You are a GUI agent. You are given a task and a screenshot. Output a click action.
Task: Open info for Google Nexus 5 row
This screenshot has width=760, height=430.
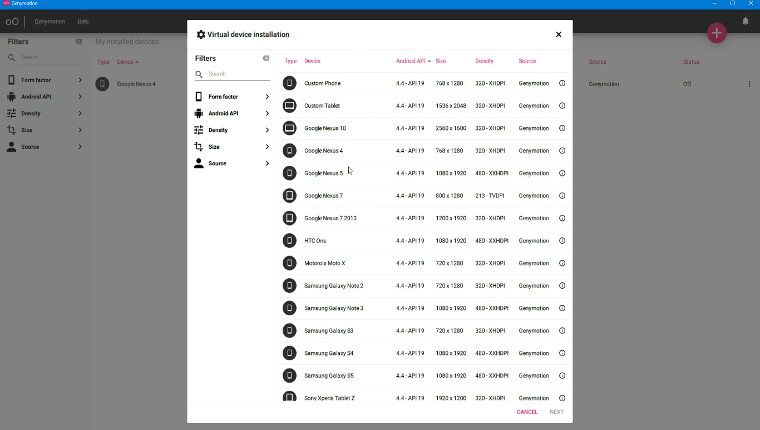pos(562,173)
